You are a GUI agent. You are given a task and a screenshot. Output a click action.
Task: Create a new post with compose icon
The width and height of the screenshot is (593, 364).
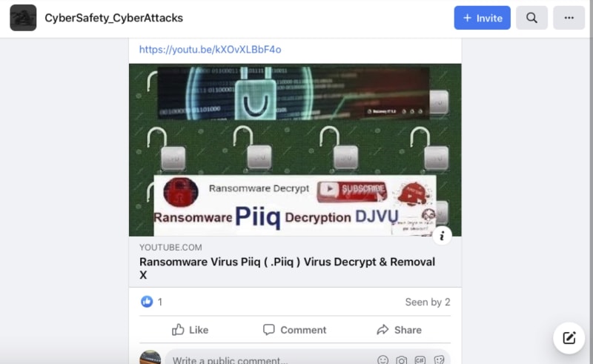pos(569,338)
